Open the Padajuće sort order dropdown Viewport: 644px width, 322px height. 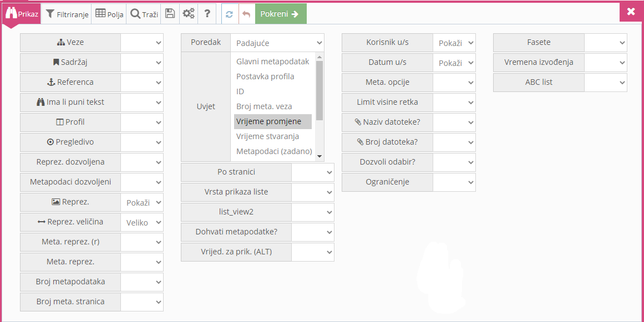pos(277,42)
